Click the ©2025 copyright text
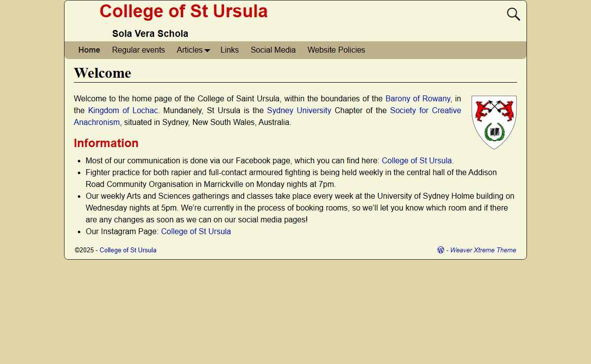Viewport: 591px width, 364px height. (x=84, y=250)
